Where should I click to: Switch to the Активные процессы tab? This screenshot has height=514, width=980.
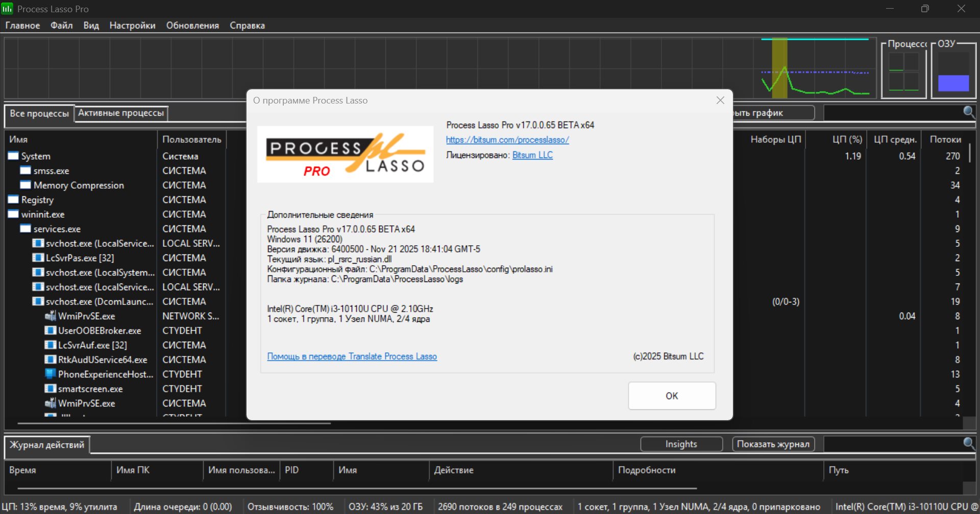121,113
